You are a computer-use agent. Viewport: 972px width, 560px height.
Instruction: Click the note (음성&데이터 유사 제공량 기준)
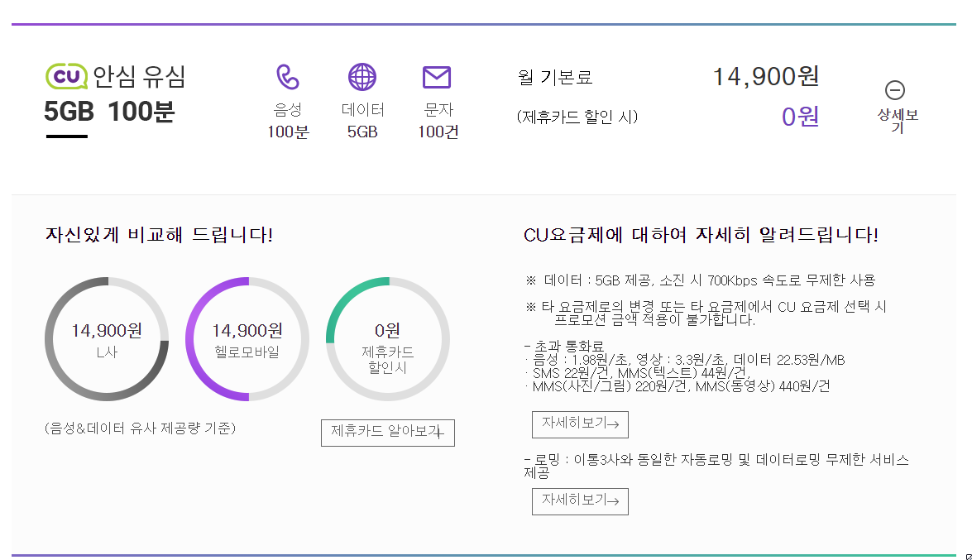[140, 428]
